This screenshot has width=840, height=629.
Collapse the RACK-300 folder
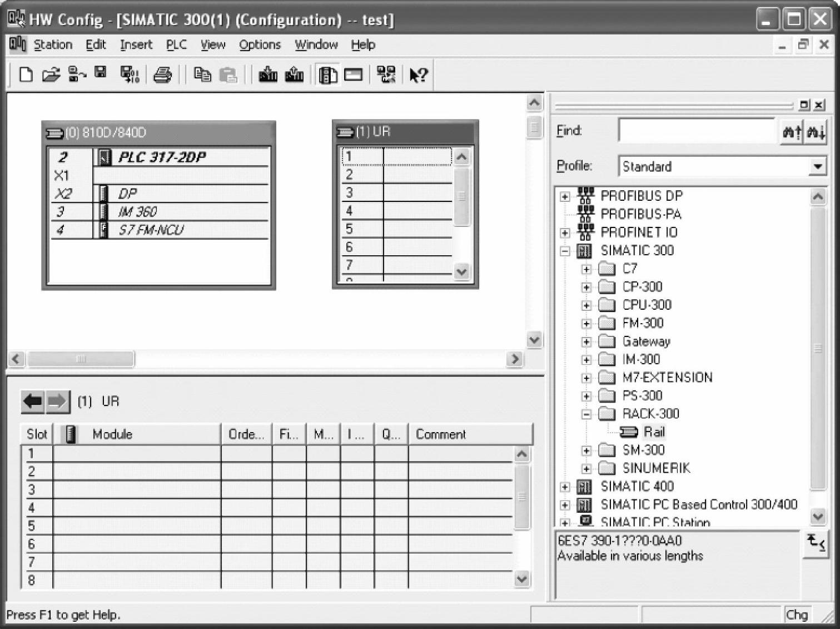coord(586,414)
